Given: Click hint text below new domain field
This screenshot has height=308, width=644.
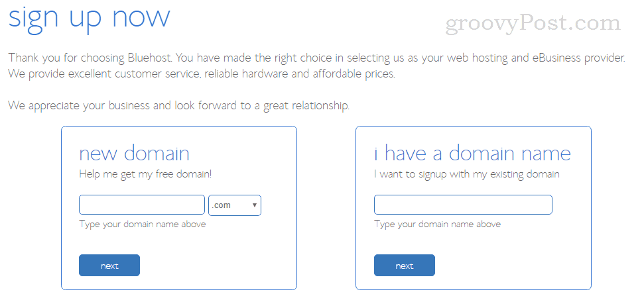Looking at the screenshot, I should point(143,225).
